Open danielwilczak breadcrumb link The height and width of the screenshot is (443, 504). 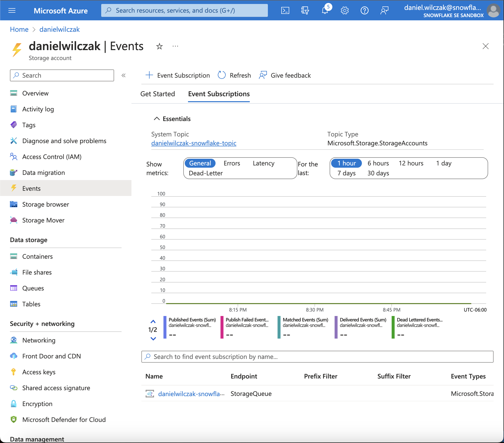pos(60,29)
